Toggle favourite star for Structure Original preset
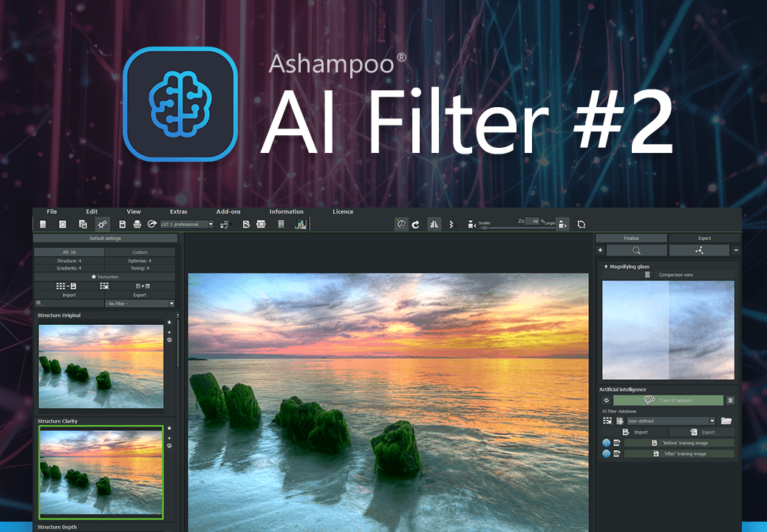Screen dimensions: 767x532 [x=169, y=322]
